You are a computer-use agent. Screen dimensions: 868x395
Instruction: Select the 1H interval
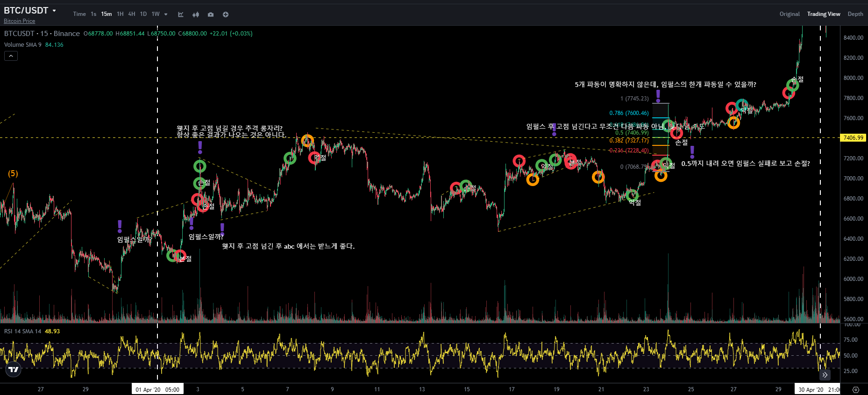coord(120,14)
